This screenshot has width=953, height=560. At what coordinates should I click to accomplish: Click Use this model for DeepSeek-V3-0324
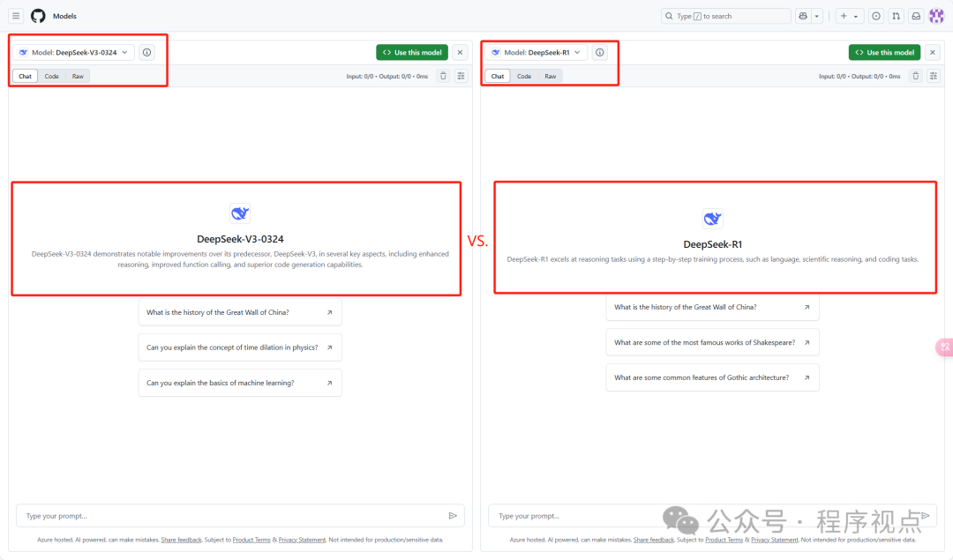click(x=412, y=52)
